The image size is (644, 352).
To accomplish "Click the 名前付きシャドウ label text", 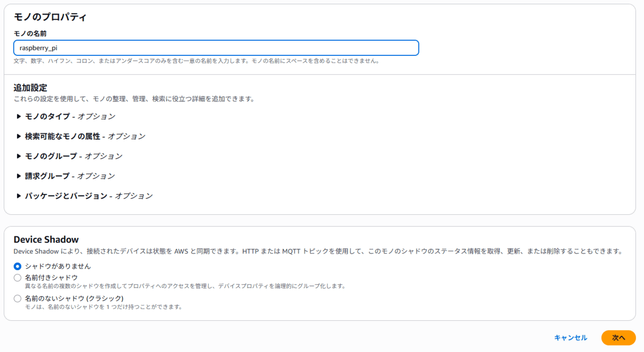I will 51,278.
